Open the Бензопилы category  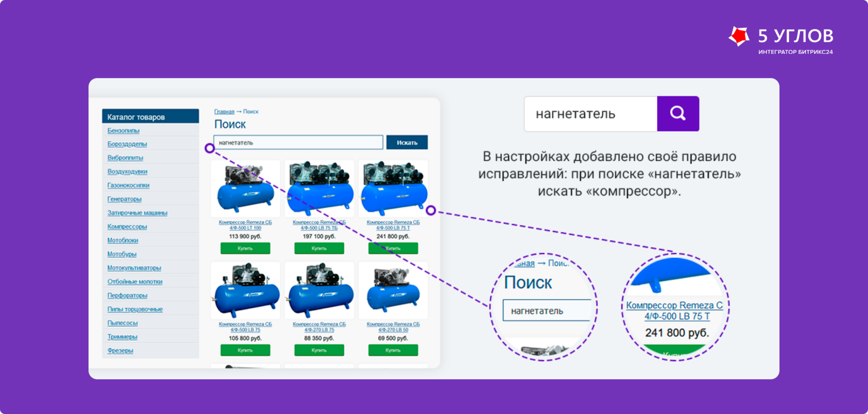[123, 131]
